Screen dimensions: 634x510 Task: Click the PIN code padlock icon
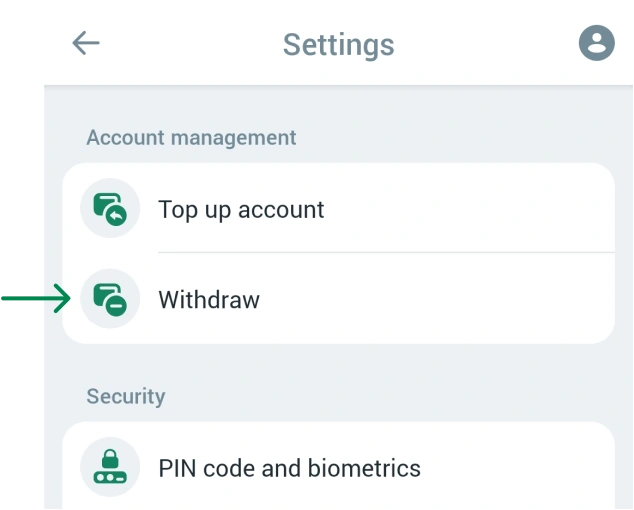[109, 467]
